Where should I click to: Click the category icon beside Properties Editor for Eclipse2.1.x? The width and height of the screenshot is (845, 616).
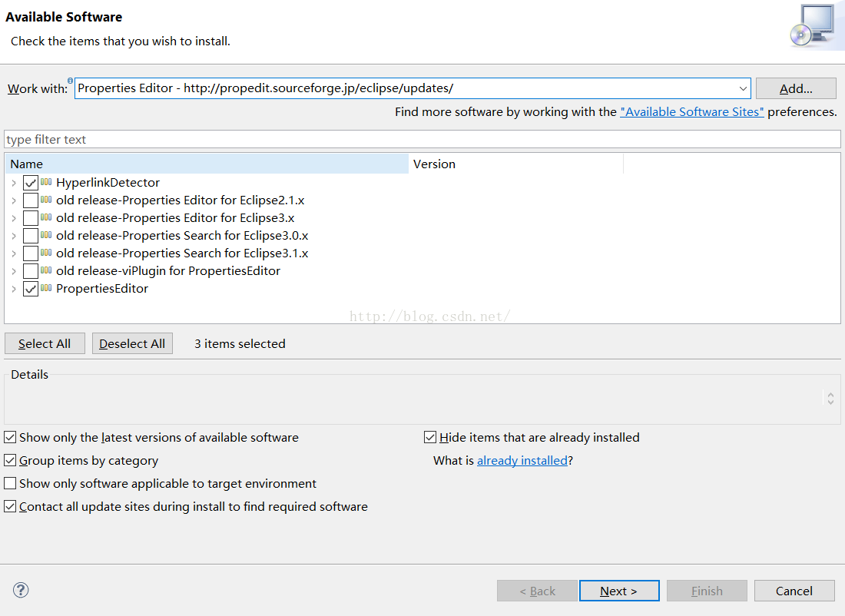(46, 200)
